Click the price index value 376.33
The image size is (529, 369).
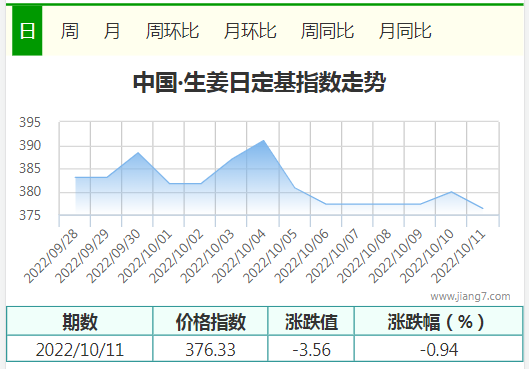click(x=211, y=349)
